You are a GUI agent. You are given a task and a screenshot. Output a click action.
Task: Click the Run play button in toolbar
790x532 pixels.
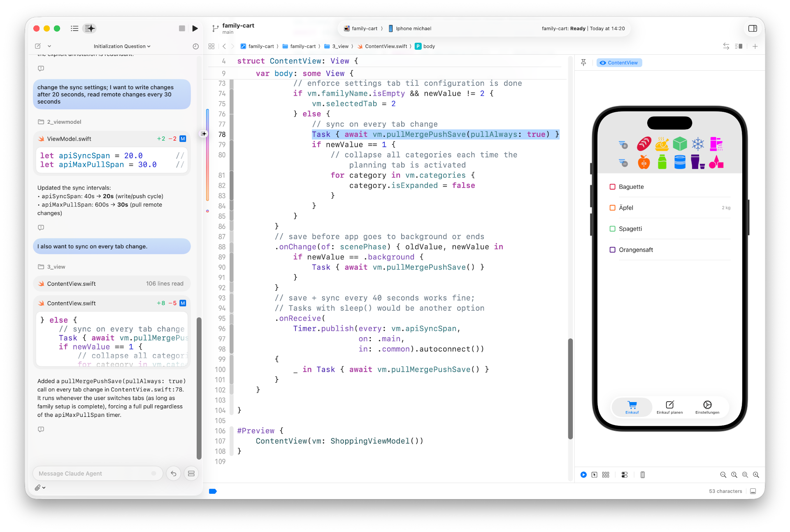pos(195,28)
